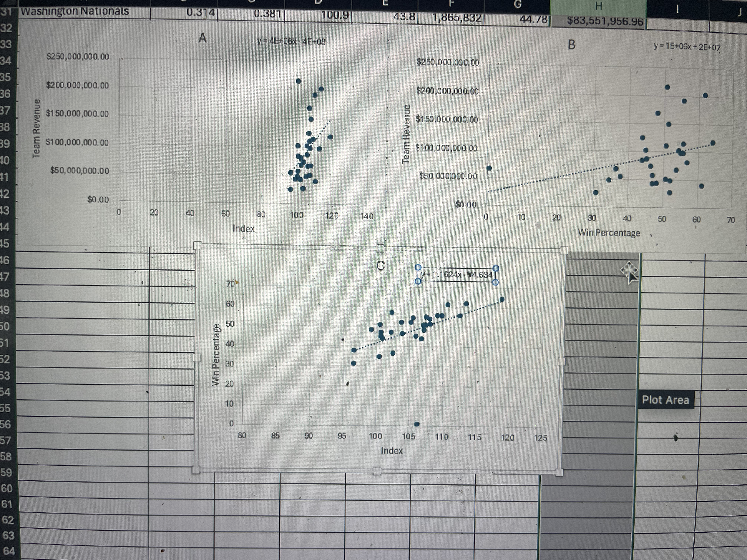Click bottom-middle resize handle of chart C
The width and height of the screenshot is (747, 560).
point(377,471)
